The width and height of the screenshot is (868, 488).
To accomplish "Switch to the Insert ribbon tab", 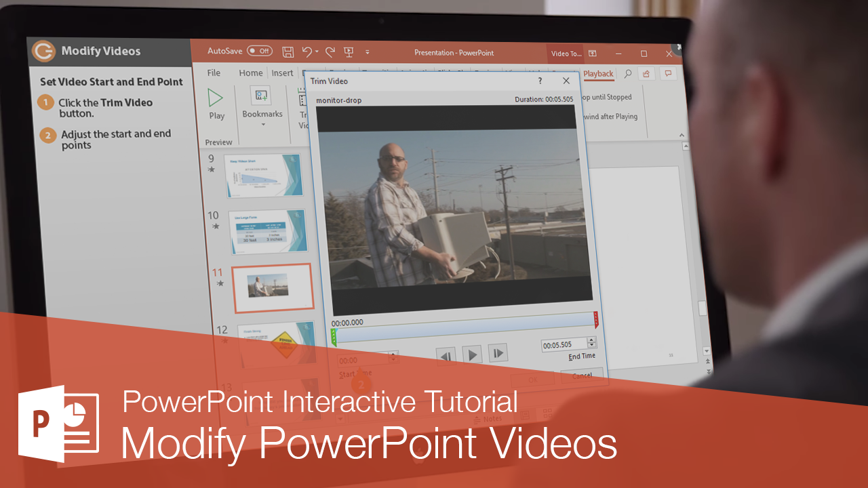I will click(x=282, y=73).
